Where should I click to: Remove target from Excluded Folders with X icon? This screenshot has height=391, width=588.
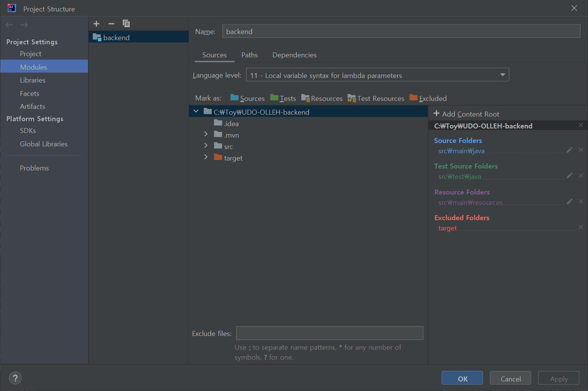click(581, 227)
